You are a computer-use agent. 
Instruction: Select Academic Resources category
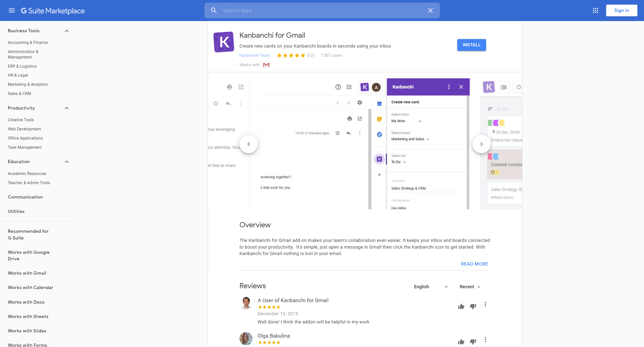pos(27,174)
